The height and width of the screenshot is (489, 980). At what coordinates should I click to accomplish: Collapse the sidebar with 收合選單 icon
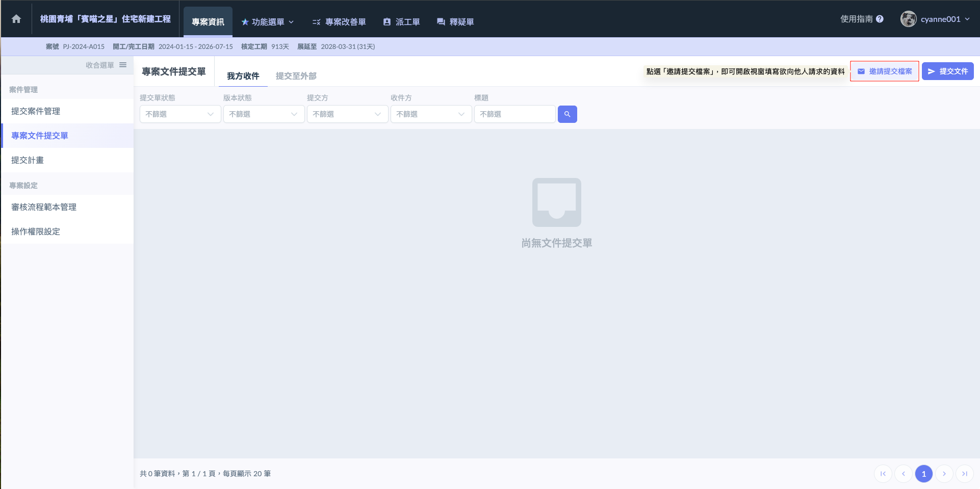pos(123,65)
